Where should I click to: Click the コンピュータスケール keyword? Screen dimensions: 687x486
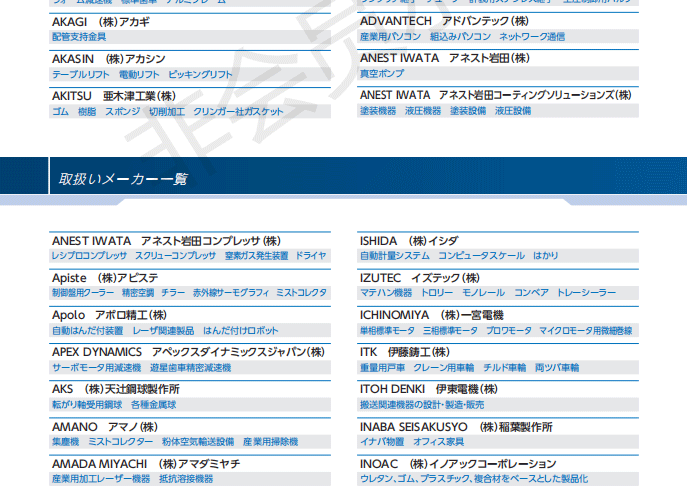tap(482, 255)
